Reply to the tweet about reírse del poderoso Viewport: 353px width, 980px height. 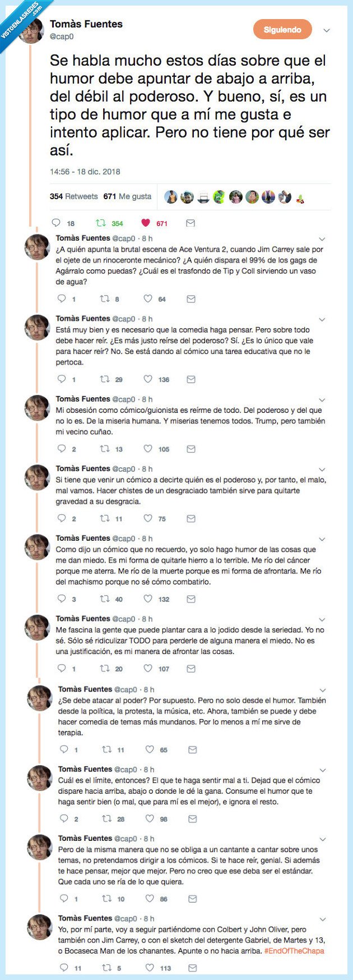(x=62, y=379)
